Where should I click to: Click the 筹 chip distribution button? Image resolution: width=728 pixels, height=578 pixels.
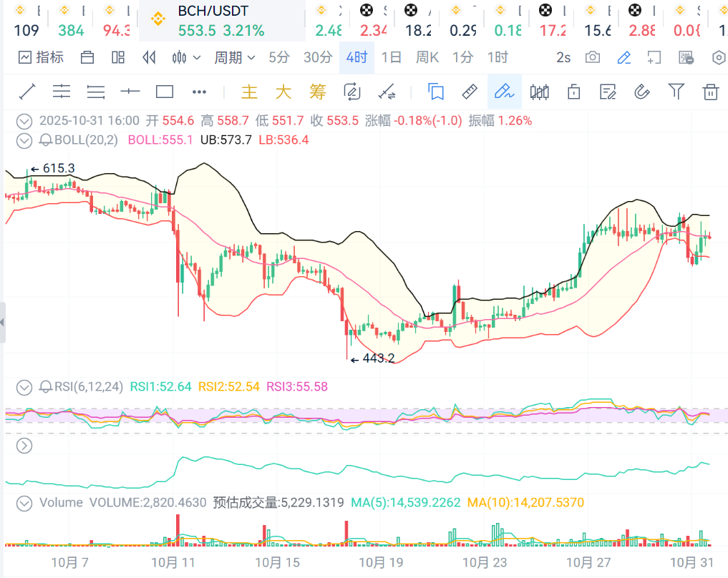point(318,92)
